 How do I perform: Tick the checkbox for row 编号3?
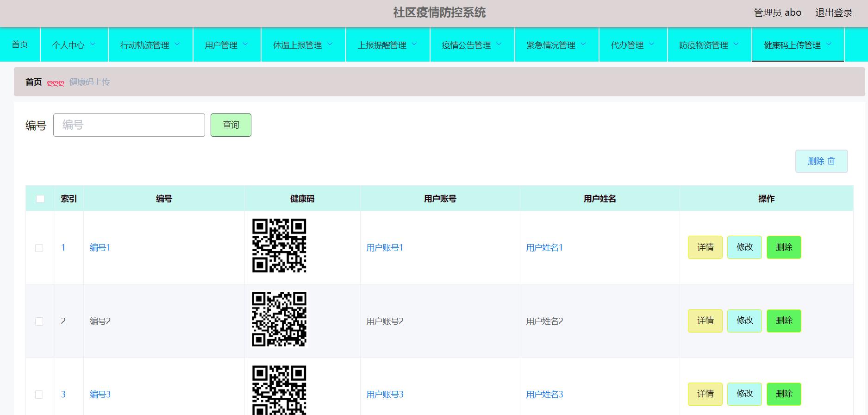tap(39, 394)
